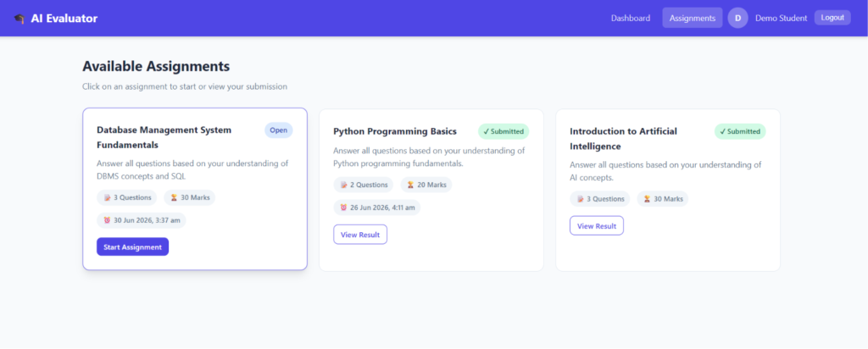Click the graduation cap logo icon

19,19
